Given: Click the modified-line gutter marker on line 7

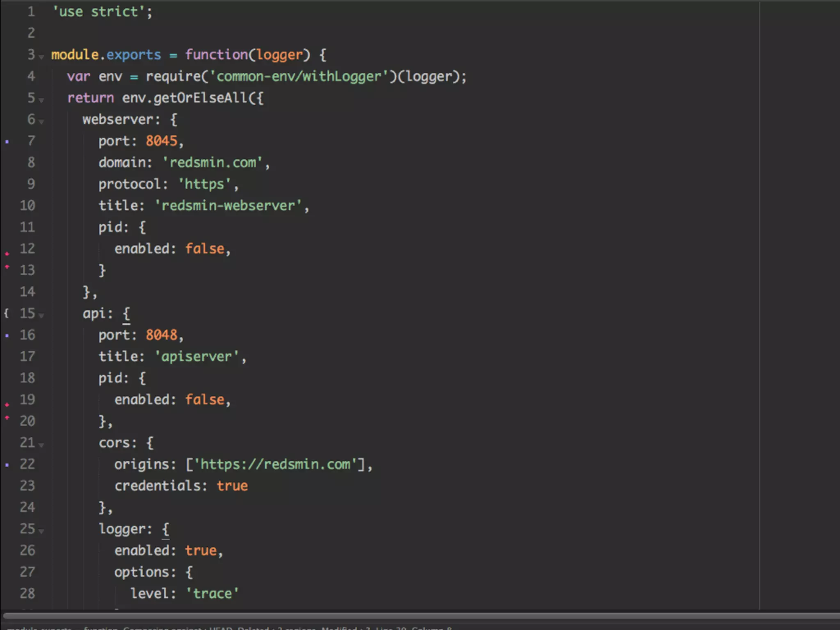Looking at the screenshot, I should click(7, 142).
